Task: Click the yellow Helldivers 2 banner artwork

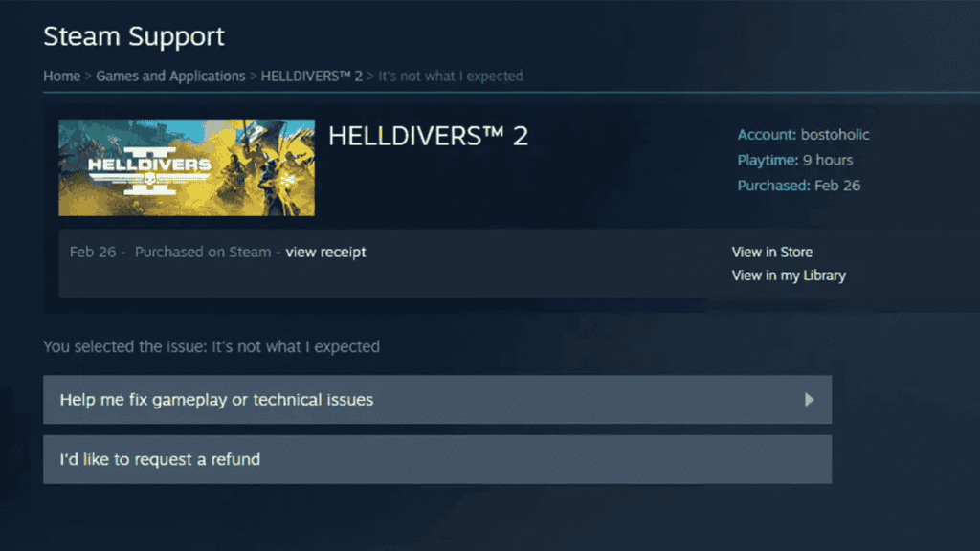Action: (187, 167)
